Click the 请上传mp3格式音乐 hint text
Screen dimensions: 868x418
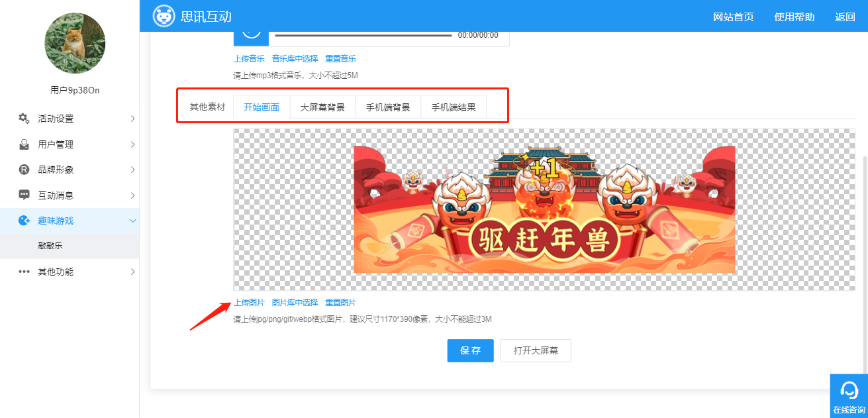pyautogui.click(x=295, y=76)
